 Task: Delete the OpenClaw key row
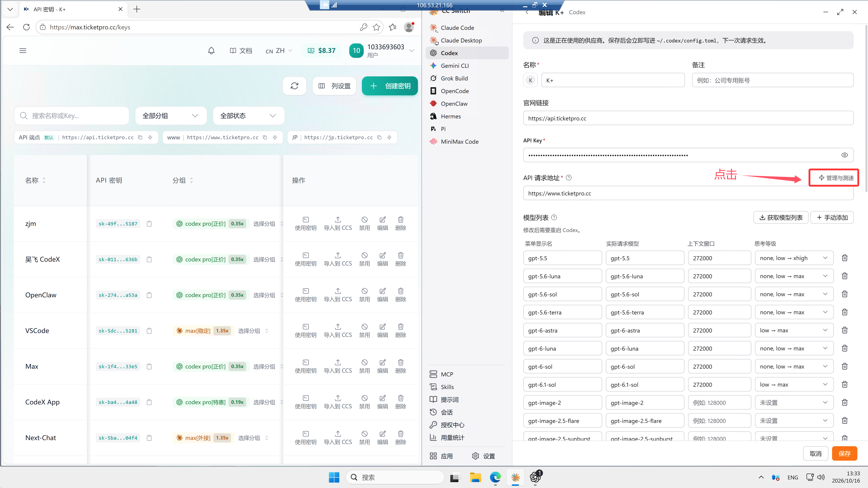click(x=400, y=295)
